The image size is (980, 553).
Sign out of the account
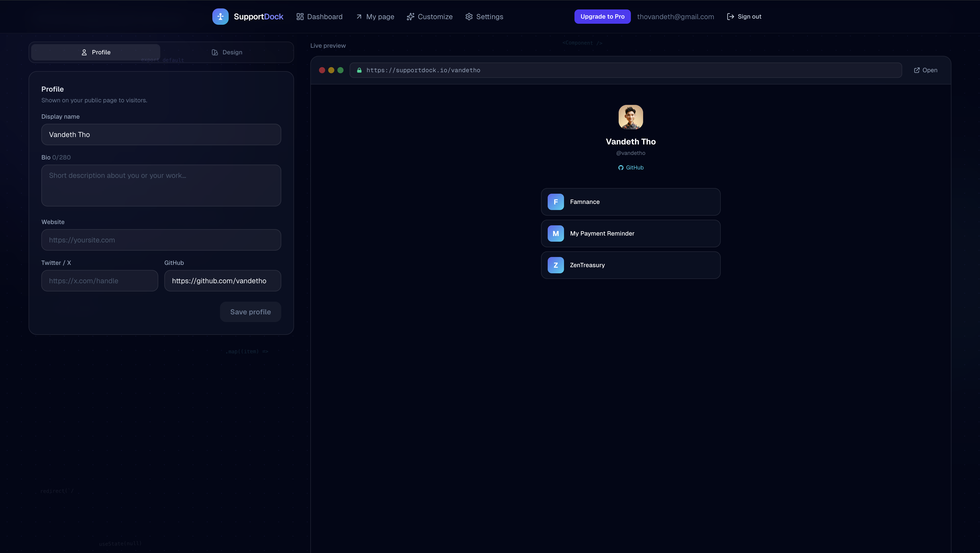(744, 16)
